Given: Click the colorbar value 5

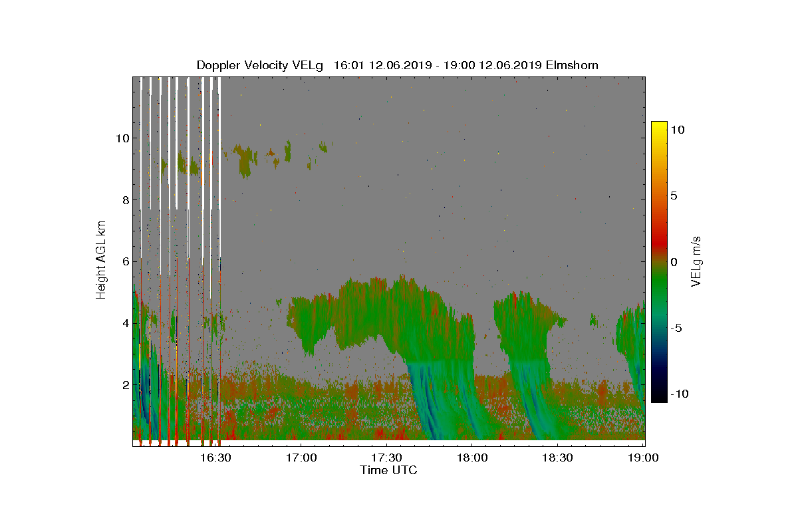Looking at the screenshot, I should pyautogui.click(x=673, y=196).
